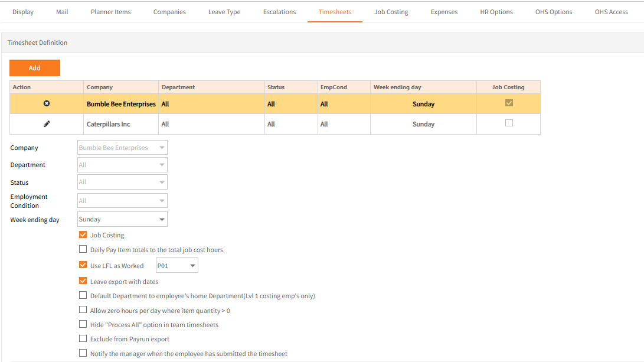Select the HR Options tab
The width and height of the screenshot is (644, 362).
(496, 12)
